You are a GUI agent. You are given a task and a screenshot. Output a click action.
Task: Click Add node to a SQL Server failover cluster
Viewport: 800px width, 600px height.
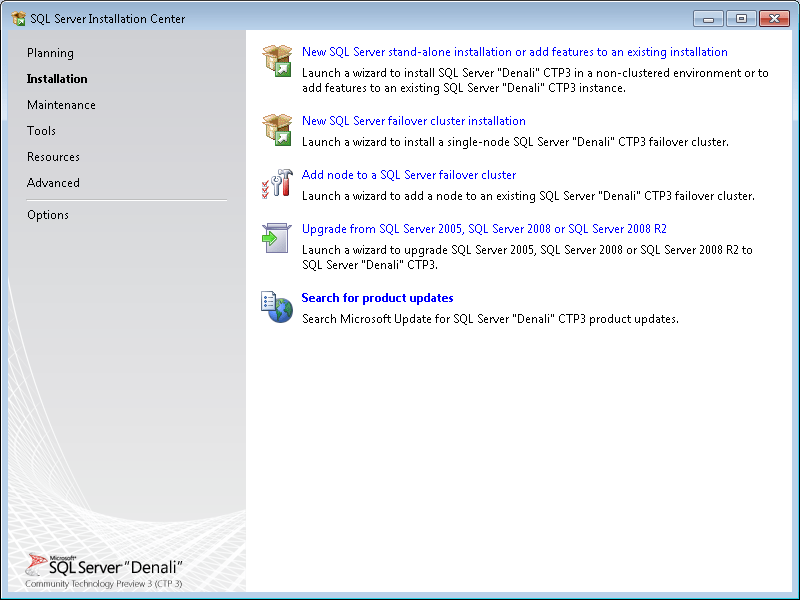click(x=409, y=175)
